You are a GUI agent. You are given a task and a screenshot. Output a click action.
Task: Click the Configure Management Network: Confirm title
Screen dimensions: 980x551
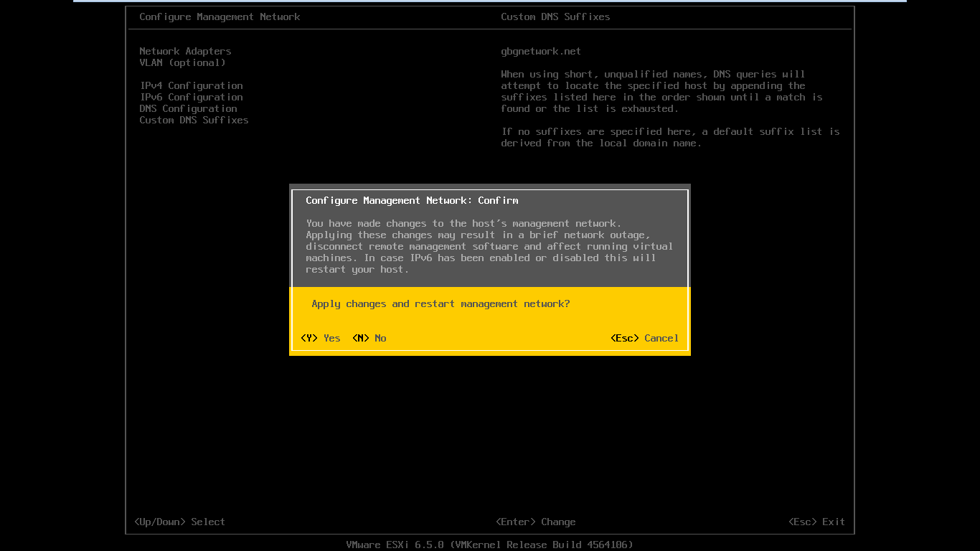(412, 200)
